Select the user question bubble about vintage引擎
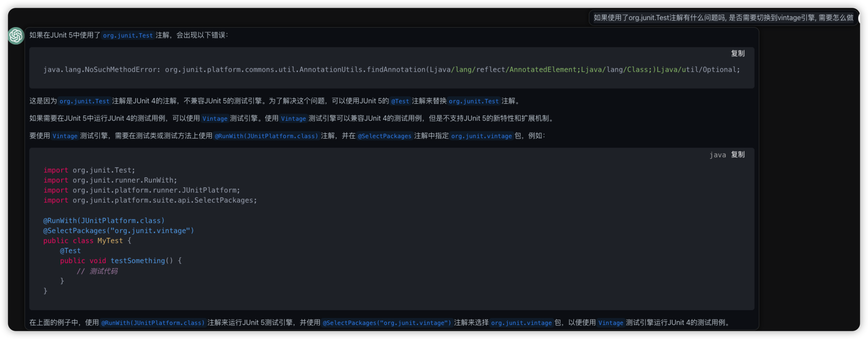The width and height of the screenshot is (868, 339). pos(723,18)
